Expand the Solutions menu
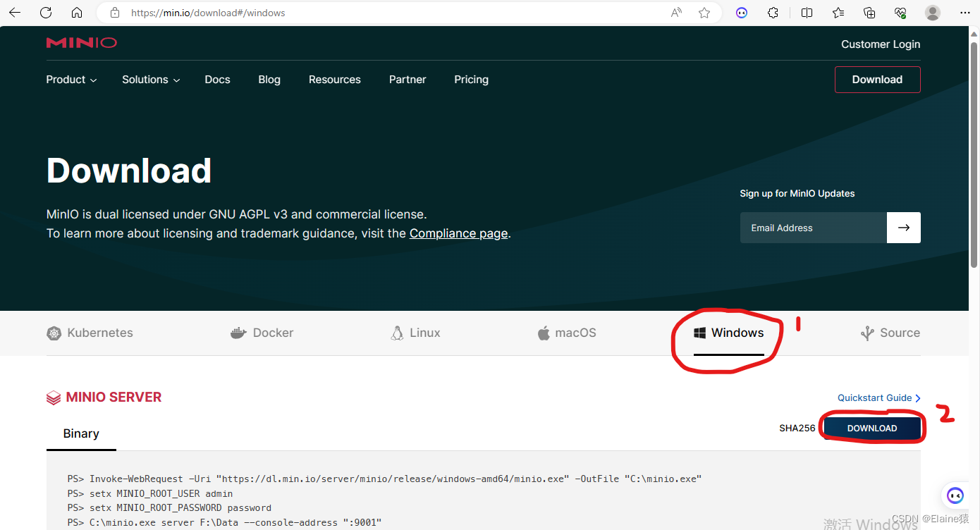The width and height of the screenshot is (980, 530). (151, 80)
